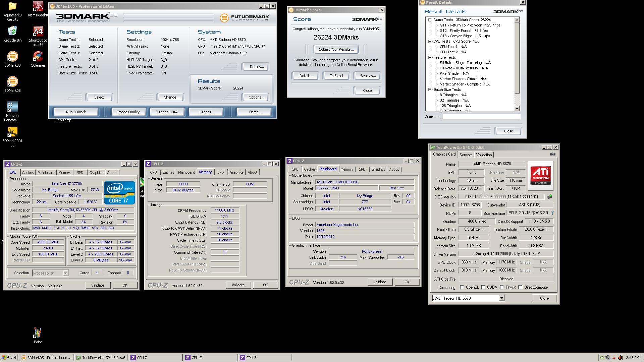Click the Demo... button in 3DMark05
The height and width of the screenshot is (362, 644).
pos(255,112)
